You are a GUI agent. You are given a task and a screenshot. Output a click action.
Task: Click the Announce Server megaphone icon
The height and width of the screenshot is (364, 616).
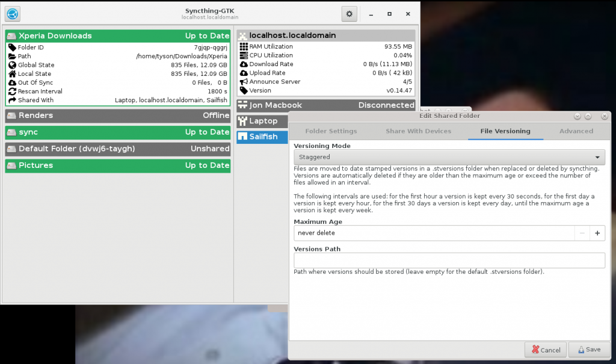(243, 82)
